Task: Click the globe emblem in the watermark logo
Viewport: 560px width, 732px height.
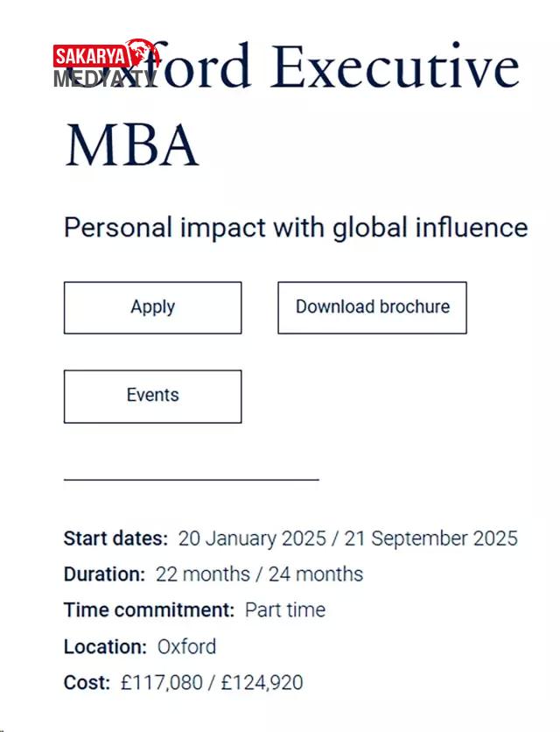Action: tap(141, 53)
